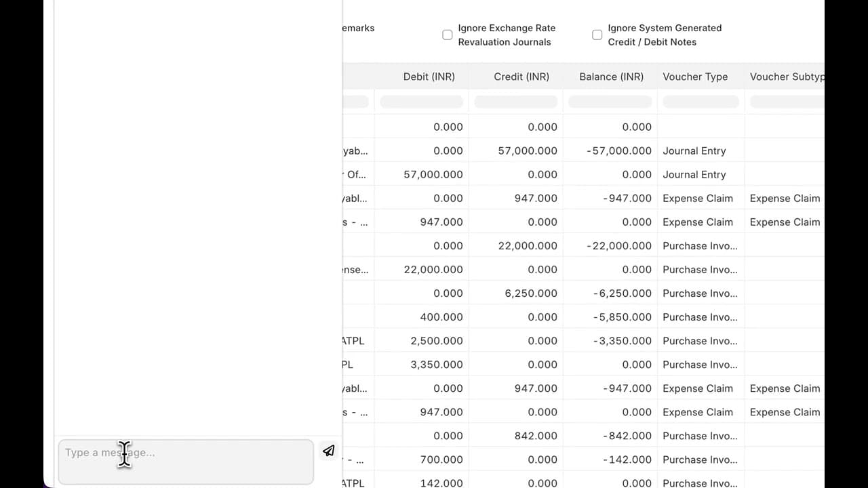868x488 pixels.
Task: Click the 700.000 debit cell
Action: coord(441,460)
